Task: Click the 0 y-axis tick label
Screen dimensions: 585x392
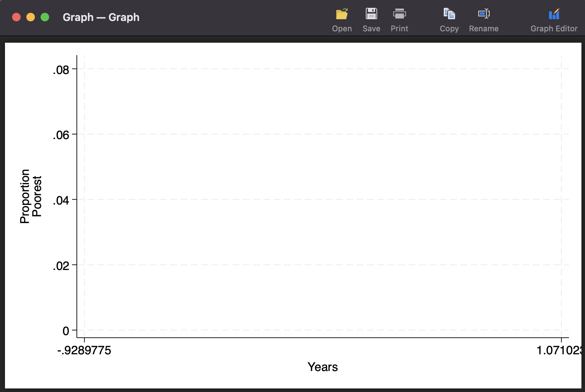Action: 66,331
